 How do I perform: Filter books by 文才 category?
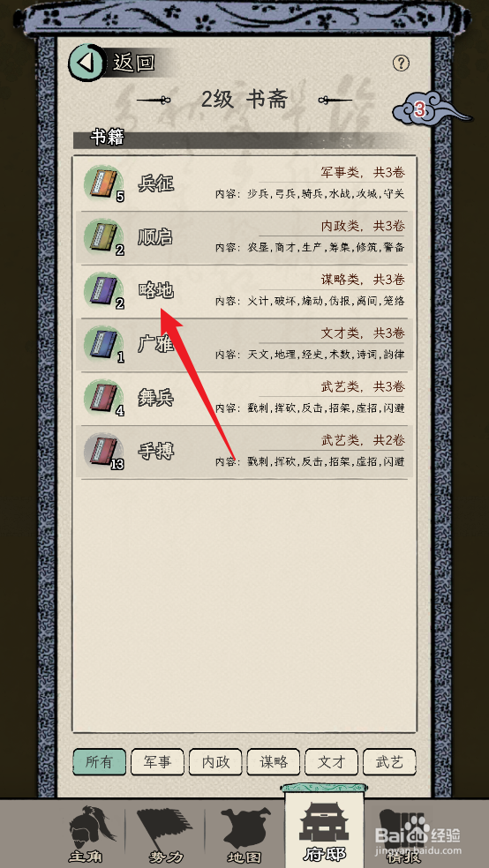point(331,762)
